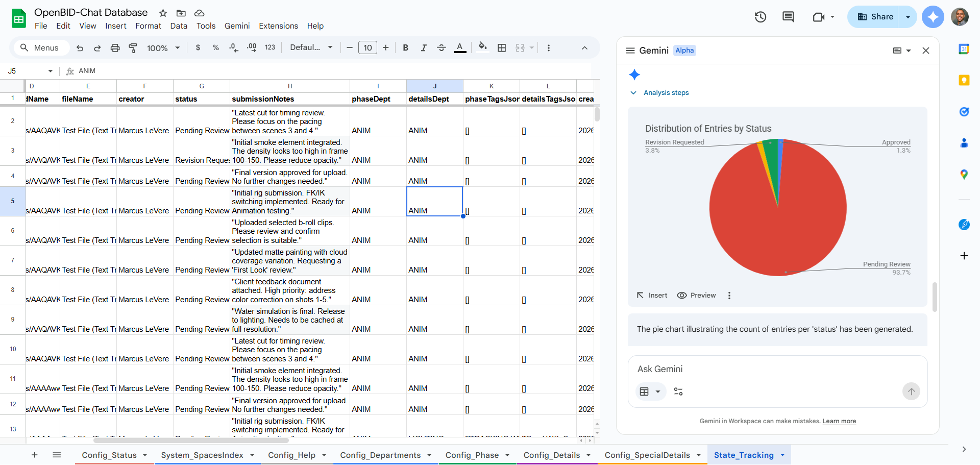Toggle italic formatting
This screenshot has width=980, height=465.
[x=424, y=47]
